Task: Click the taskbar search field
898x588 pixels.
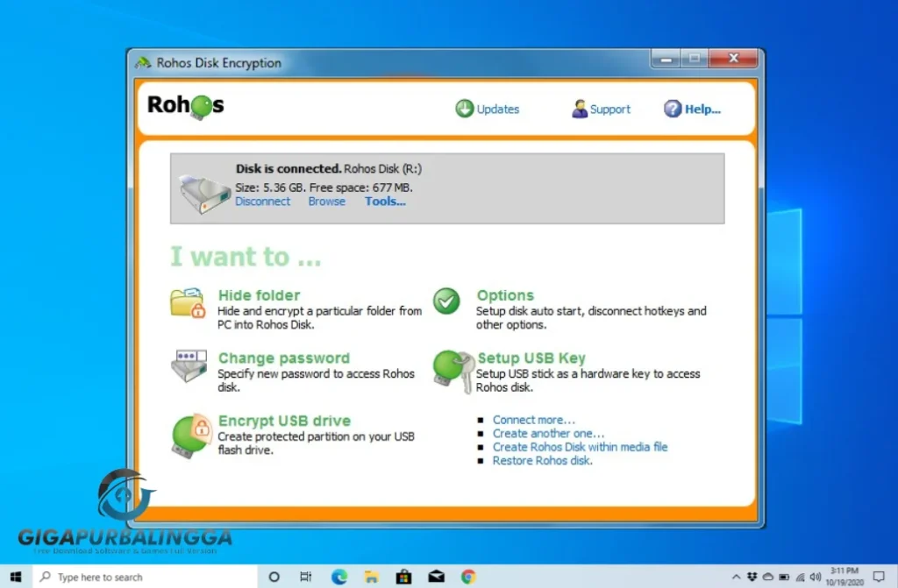Action: pos(132,577)
